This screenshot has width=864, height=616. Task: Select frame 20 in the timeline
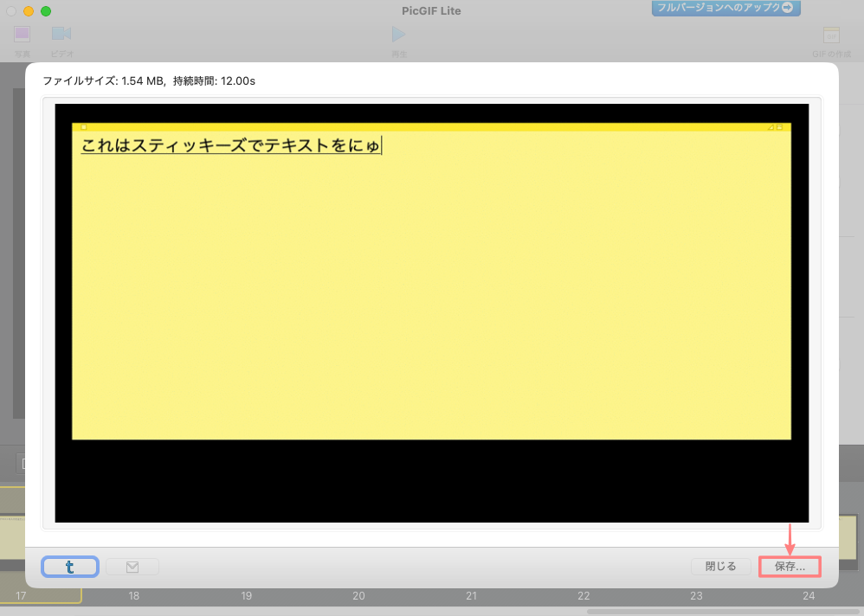coord(359,596)
